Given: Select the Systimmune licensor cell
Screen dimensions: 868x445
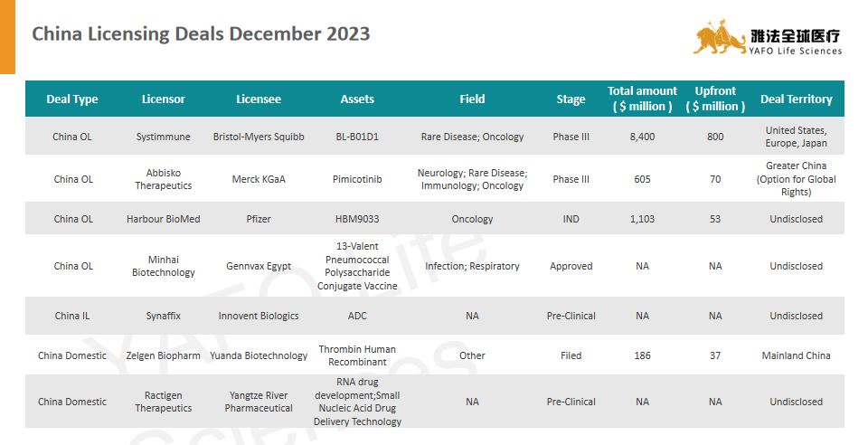Looking at the screenshot, I should click(164, 137).
